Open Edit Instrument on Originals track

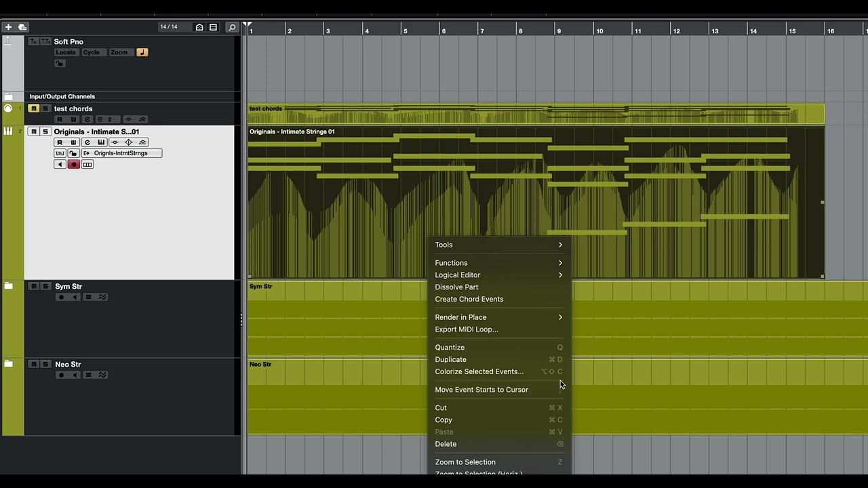(101, 142)
